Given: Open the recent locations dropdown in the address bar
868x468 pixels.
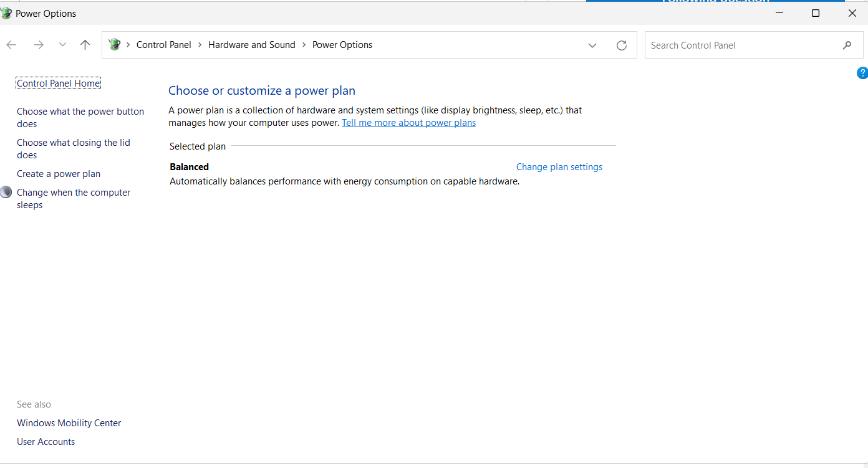Looking at the screenshot, I should coord(592,45).
